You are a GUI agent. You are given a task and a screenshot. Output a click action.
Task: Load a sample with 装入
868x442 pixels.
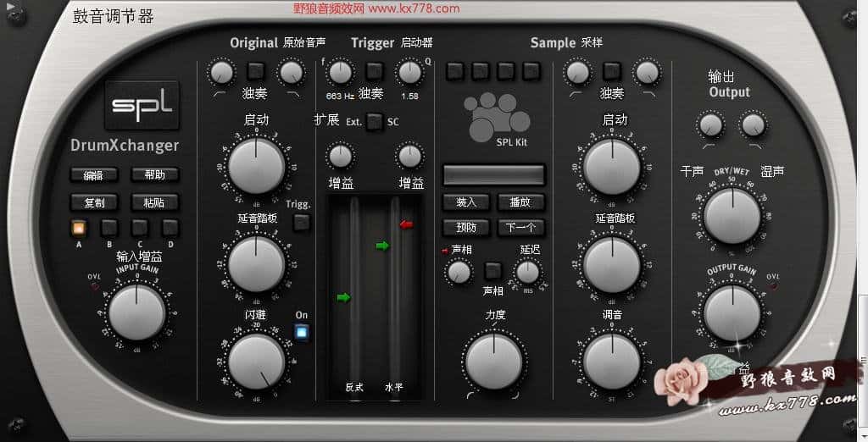[466, 202]
